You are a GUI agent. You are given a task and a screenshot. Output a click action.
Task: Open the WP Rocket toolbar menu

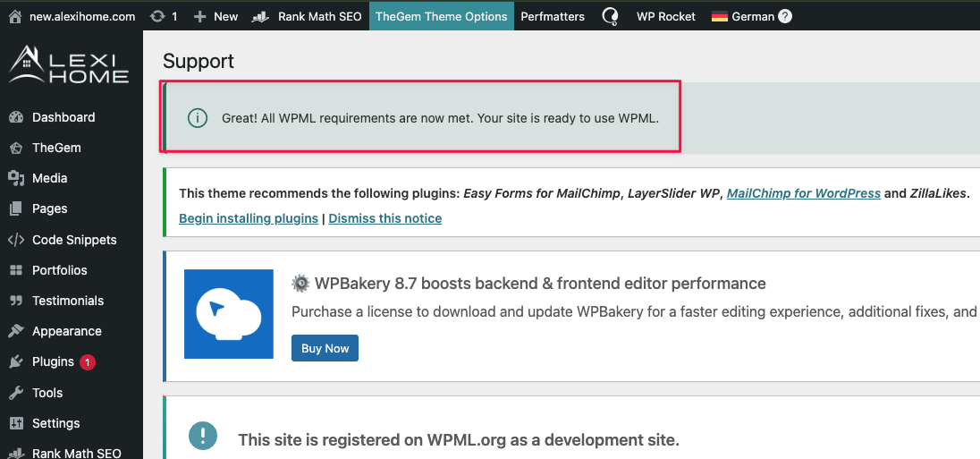665,16
